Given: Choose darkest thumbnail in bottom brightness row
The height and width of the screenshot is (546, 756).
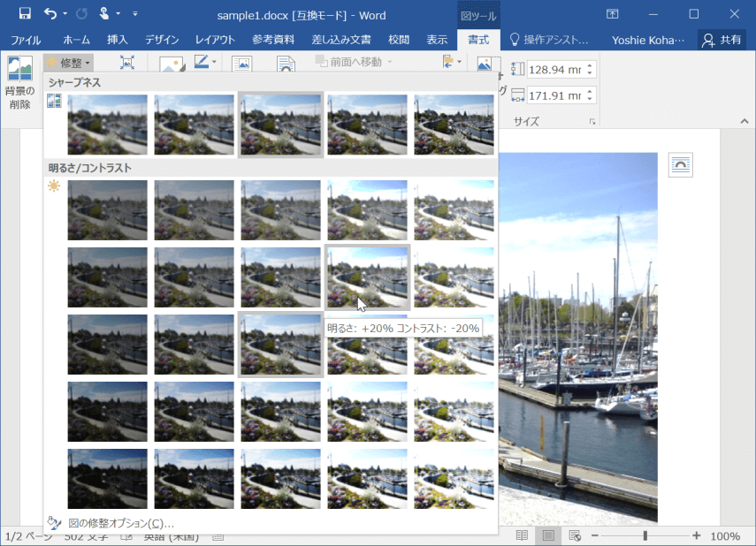Looking at the screenshot, I should coord(108,479).
